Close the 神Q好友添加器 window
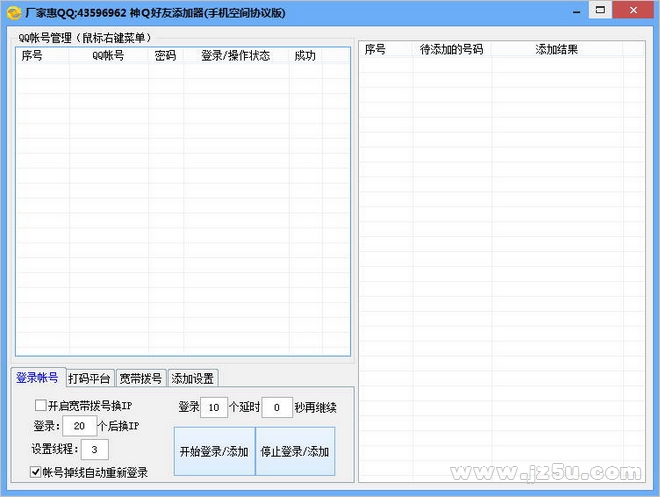 pyautogui.click(x=636, y=9)
